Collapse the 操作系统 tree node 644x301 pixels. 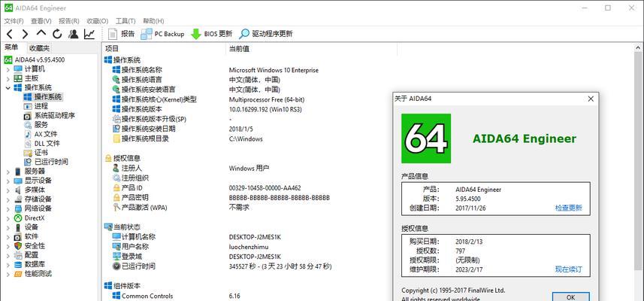(x=8, y=87)
